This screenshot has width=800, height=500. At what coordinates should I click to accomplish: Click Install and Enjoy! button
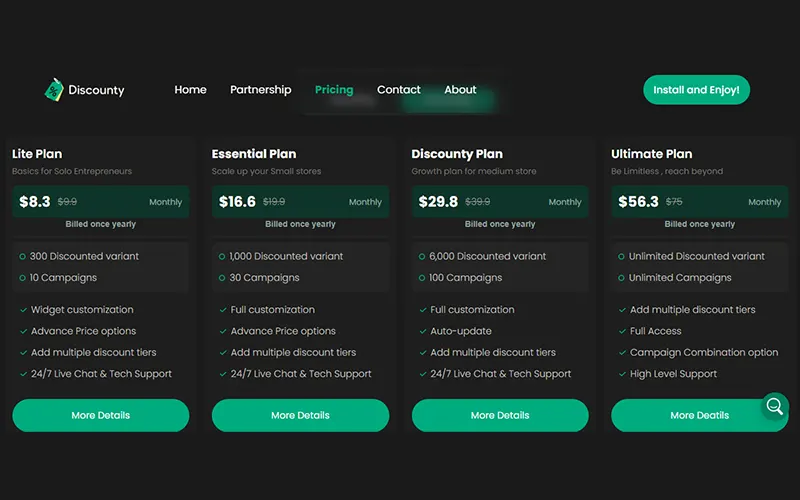[696, 90]
